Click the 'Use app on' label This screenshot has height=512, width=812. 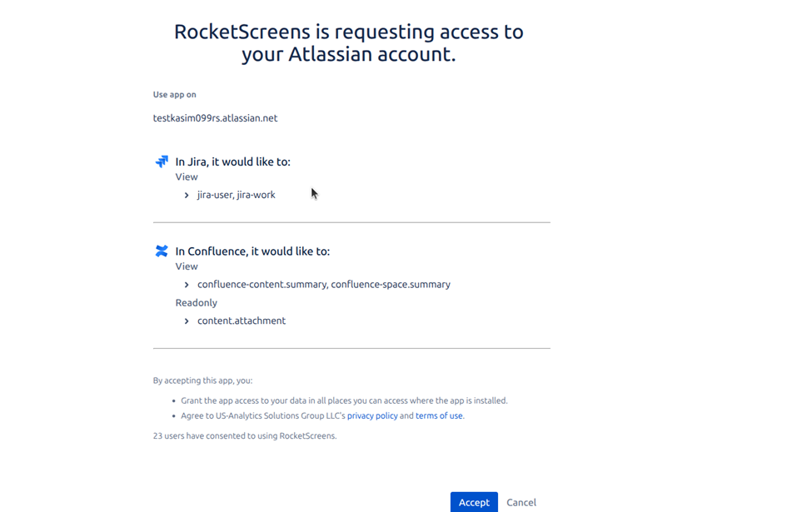click(174, 95)
